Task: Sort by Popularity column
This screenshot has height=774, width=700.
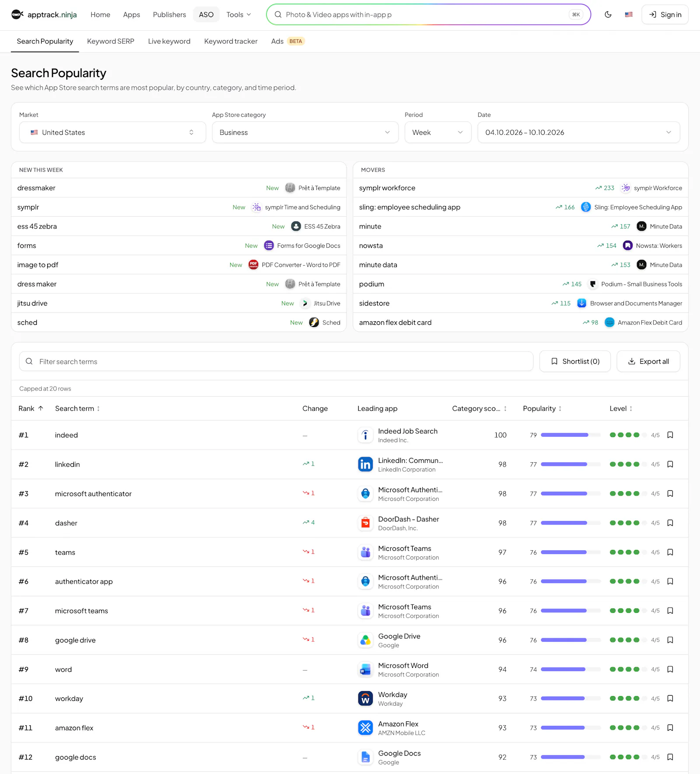Action: tap(542, 408)
